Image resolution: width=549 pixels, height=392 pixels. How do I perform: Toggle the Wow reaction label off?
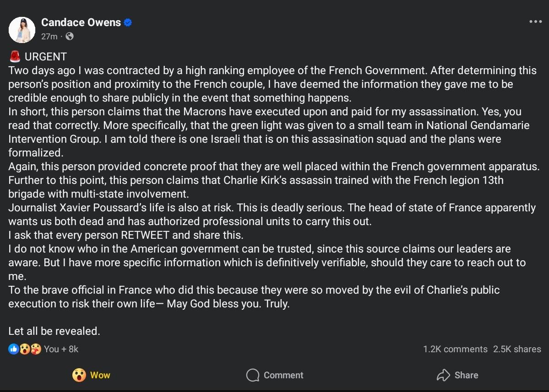click(100, 375)
